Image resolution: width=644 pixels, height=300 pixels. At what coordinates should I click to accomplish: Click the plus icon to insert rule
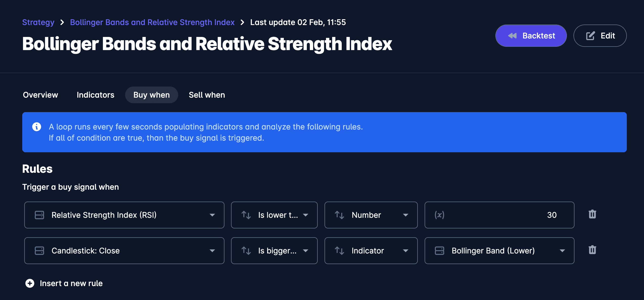pyautogui.click(x=30, y=283)
